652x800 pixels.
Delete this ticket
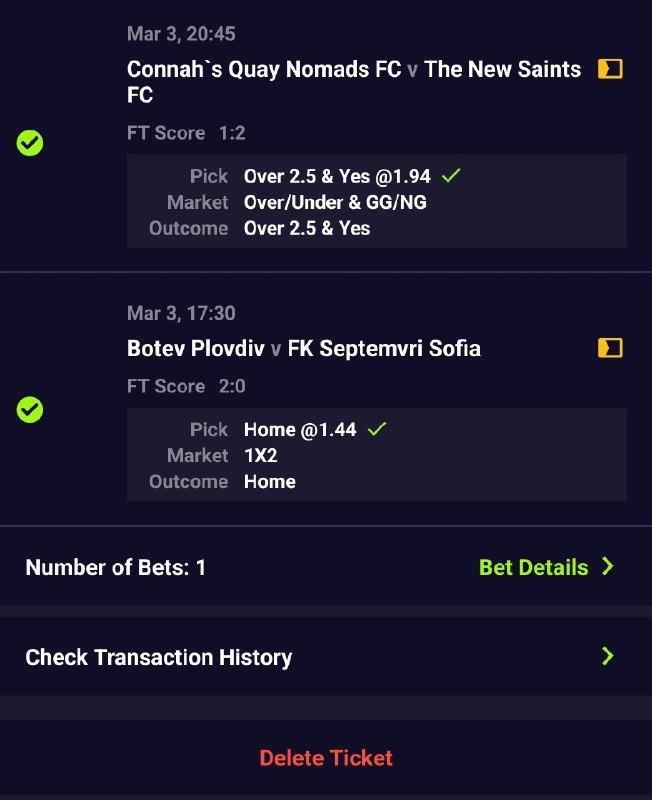(326, 758)
